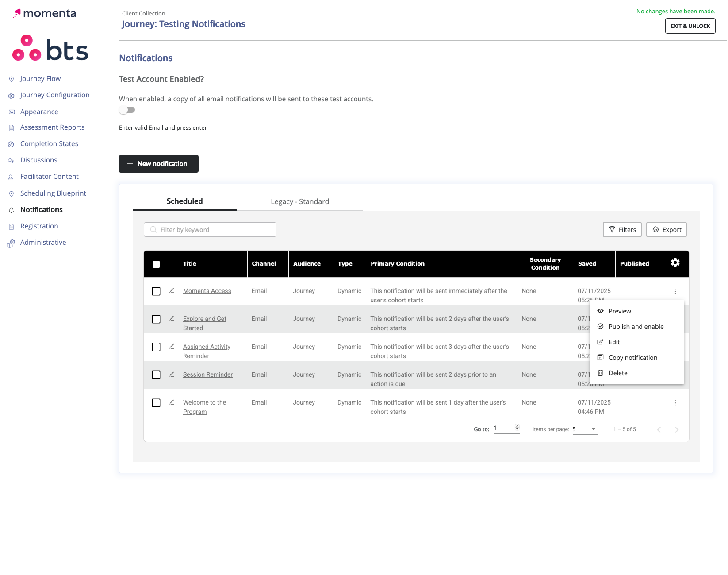Open the Session Reminder notification link
Image resolution: width=728 pixels, height=575 pixels.
coord(208,374)
